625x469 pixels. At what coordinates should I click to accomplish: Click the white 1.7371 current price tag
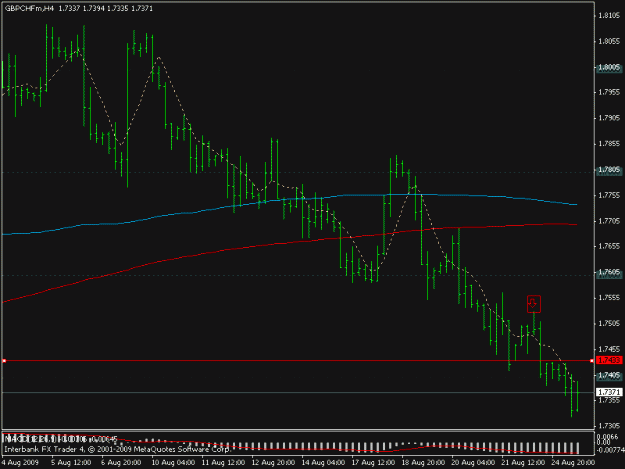point(609,392)
